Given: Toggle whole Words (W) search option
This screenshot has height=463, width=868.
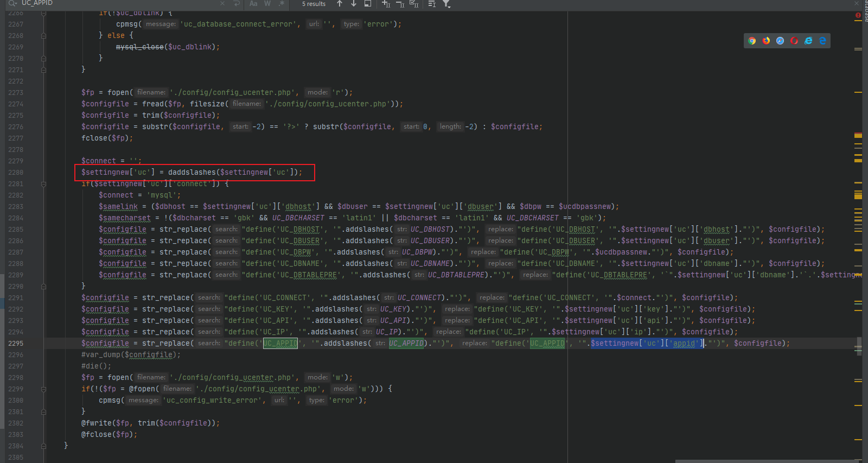Looking at the screenshot, I should 267,3.
